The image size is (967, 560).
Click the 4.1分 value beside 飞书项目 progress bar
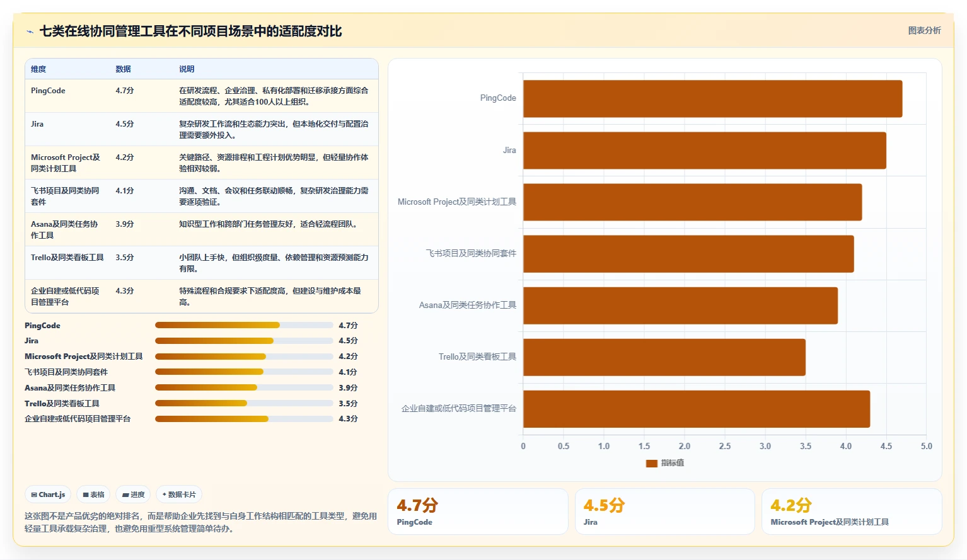pos(348,372)
